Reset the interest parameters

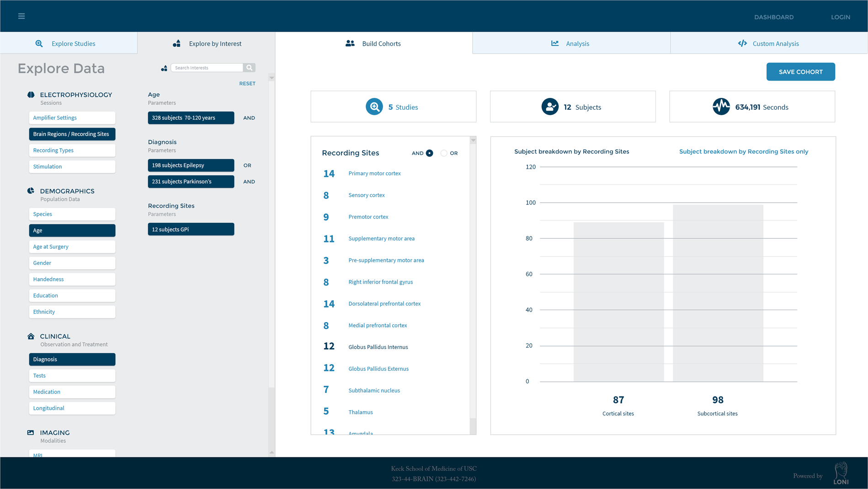click(x=247, y=83)
